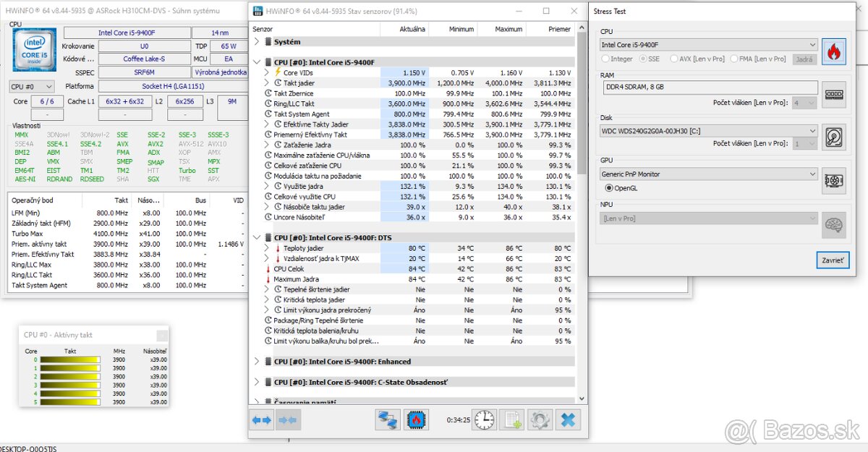The height and width of the screenshot is (452, 868).
Task: Click the hard disk stress icon
Action: tap(834, 137)
